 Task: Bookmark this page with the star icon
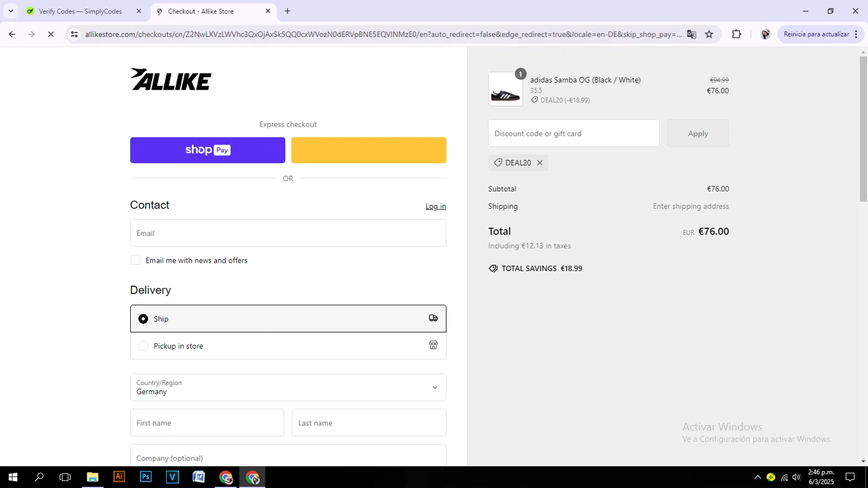tap(709, 34)
